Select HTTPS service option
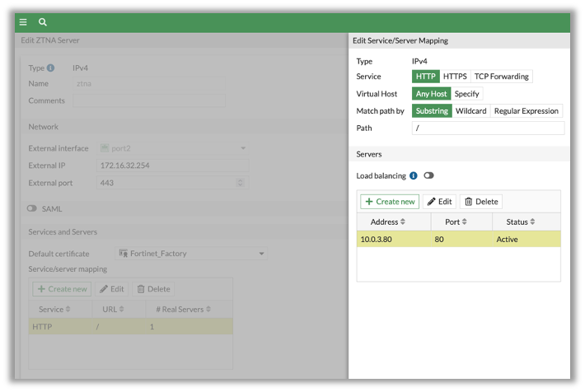 click(455, 77)
